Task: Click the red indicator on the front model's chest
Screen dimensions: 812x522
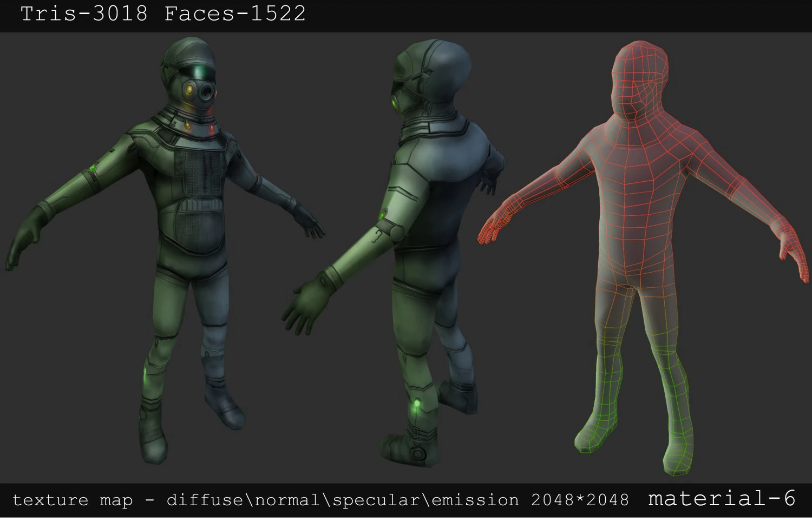Action: point(211,127)
